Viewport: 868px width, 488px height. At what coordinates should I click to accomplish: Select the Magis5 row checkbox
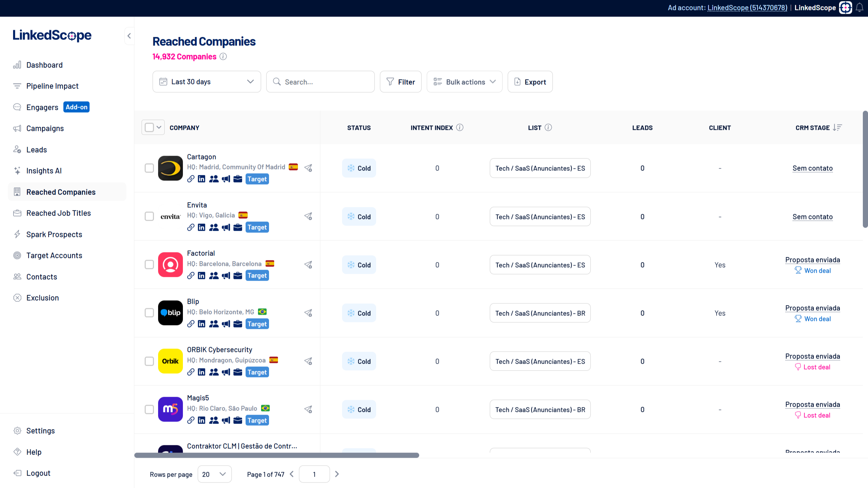tap(149, 409)
